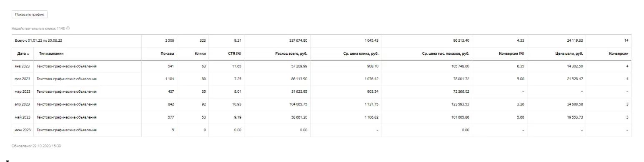Open the help icon beside Недействительные клики
This screenshot has height=162, width=644.
coord(68,28)
